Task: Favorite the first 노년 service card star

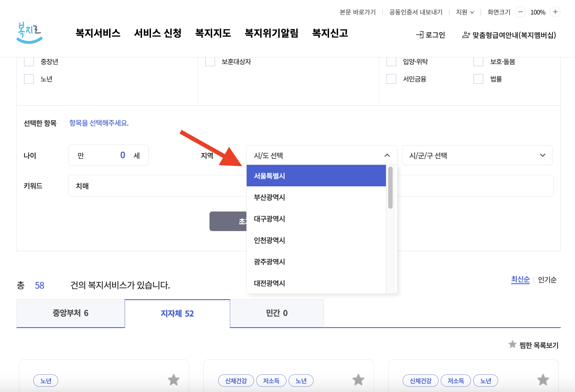Action: 173,380
